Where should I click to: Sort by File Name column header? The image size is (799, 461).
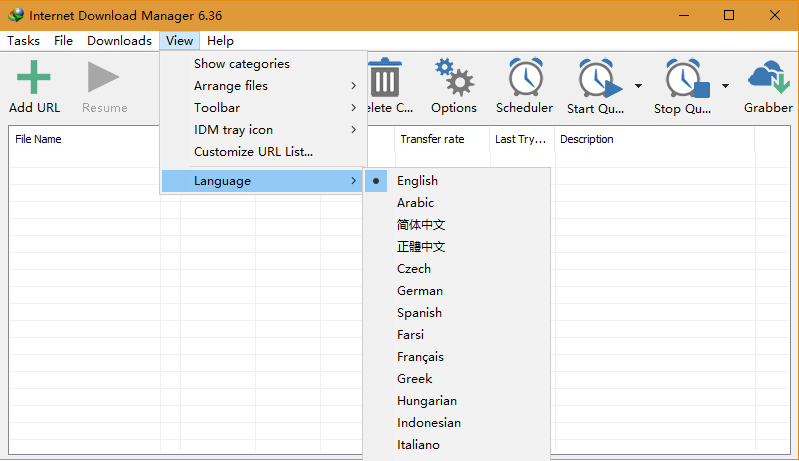pyautogui.click(x=84, y=139)
